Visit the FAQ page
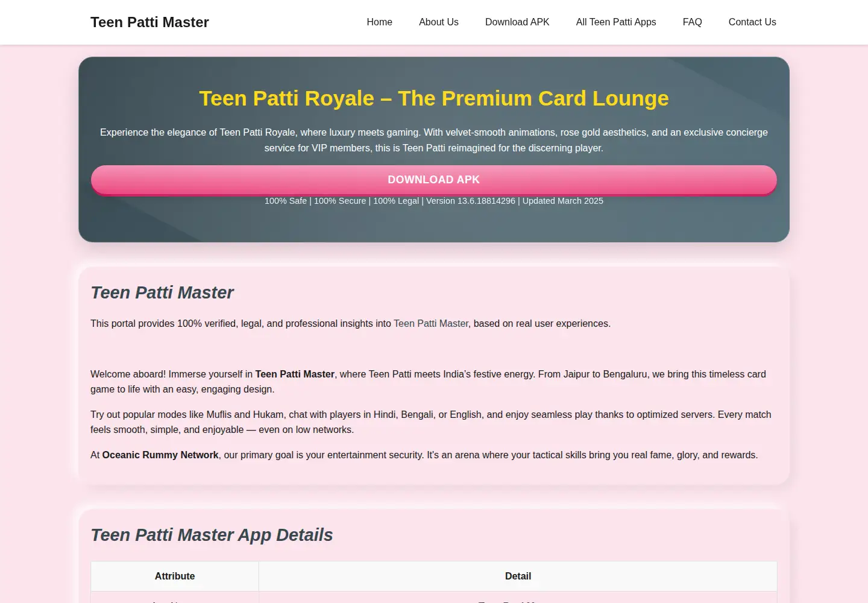 (692, 22)
